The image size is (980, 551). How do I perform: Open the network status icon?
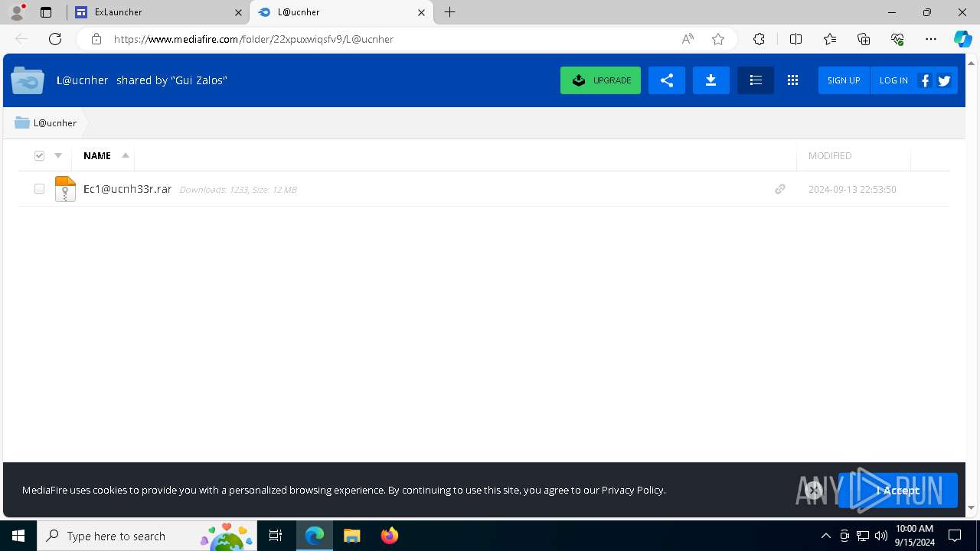863,536
